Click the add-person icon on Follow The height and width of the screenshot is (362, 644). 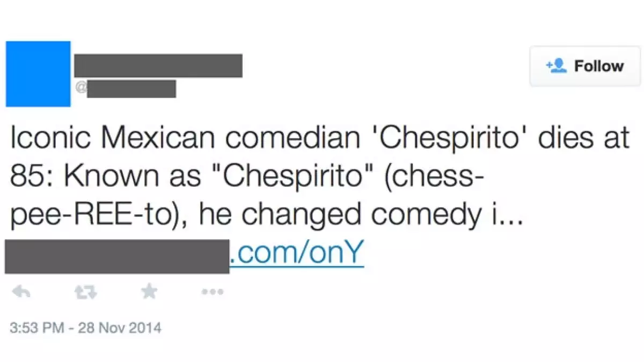point(557,66)
